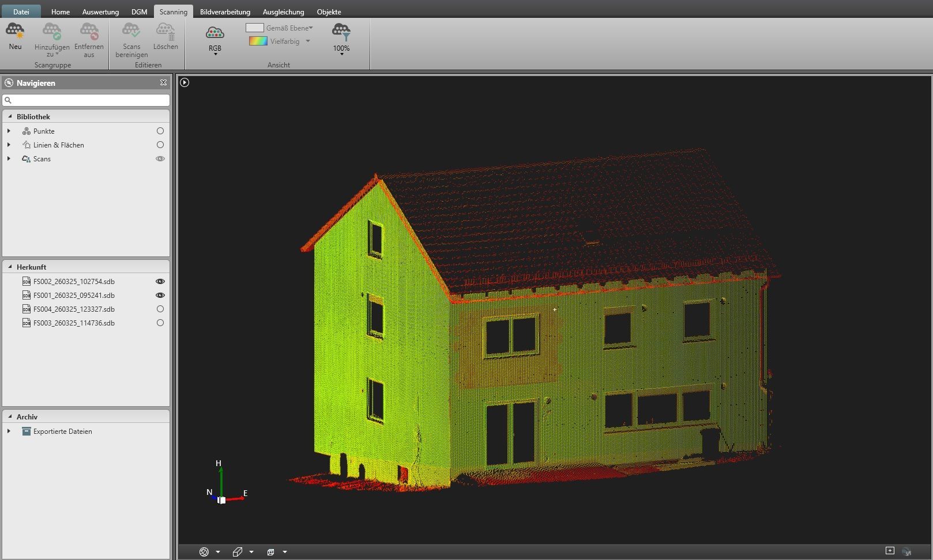
Task: Switch to the Auswertung ribbon tab
Action: coord(100,12)
